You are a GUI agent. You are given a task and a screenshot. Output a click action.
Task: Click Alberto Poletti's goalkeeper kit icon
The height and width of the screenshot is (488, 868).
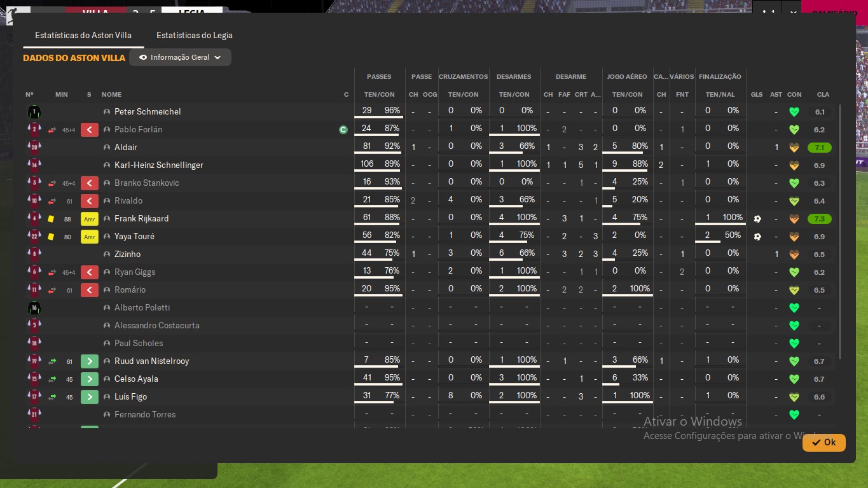coord(34,308)
